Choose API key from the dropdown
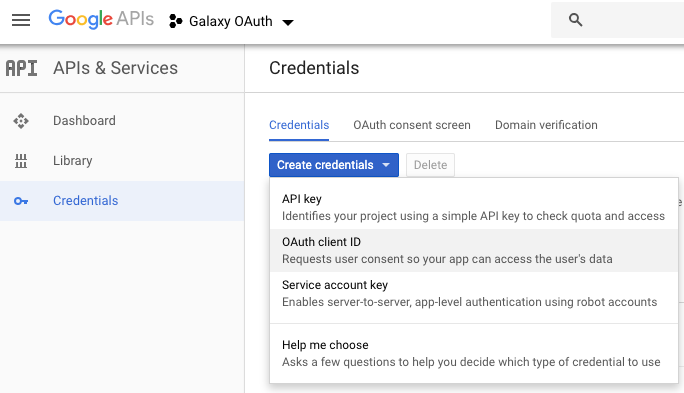The image size is (684, 393). tap(474, 208)
